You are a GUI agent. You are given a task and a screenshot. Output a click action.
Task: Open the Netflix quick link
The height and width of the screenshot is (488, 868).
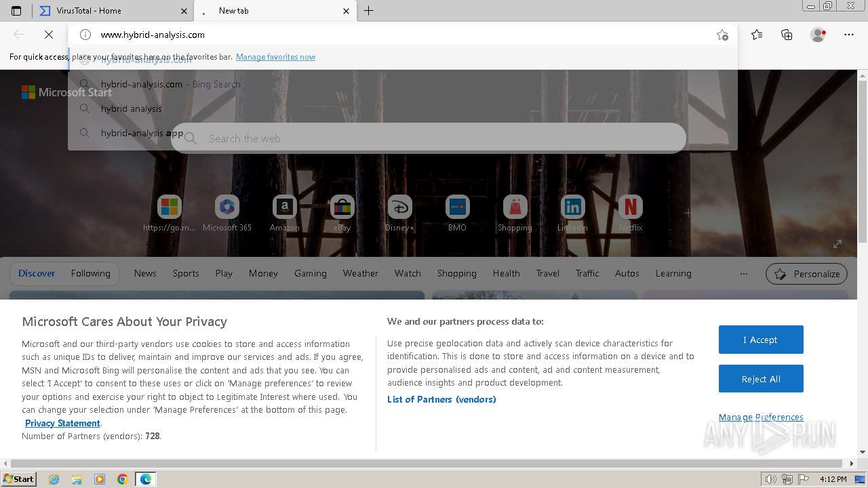click(x=631, y=213)
